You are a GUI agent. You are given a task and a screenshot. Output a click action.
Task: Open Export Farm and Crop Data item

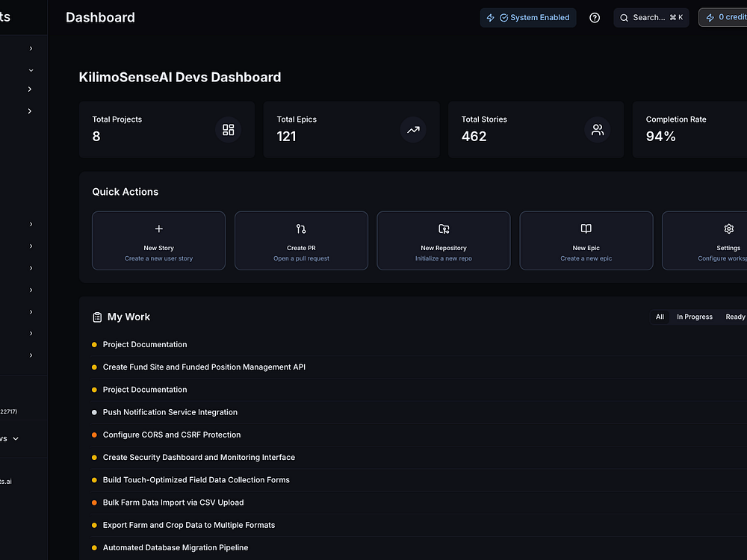(189, 525)
